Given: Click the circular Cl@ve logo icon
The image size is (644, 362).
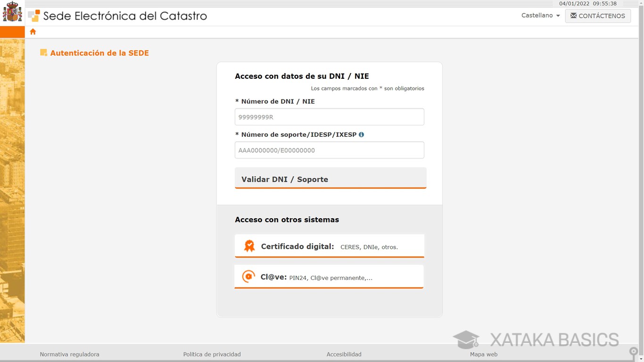Looking at the screenshot, I should click(248, 276).
